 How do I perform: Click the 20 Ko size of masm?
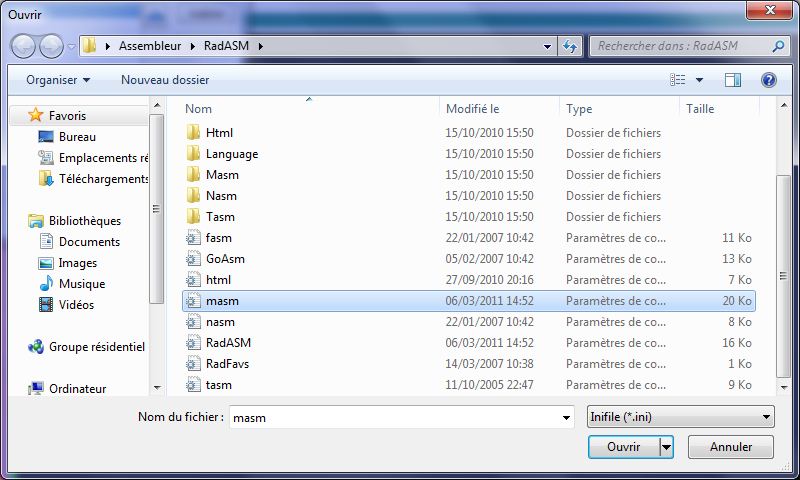coord(737,301)
